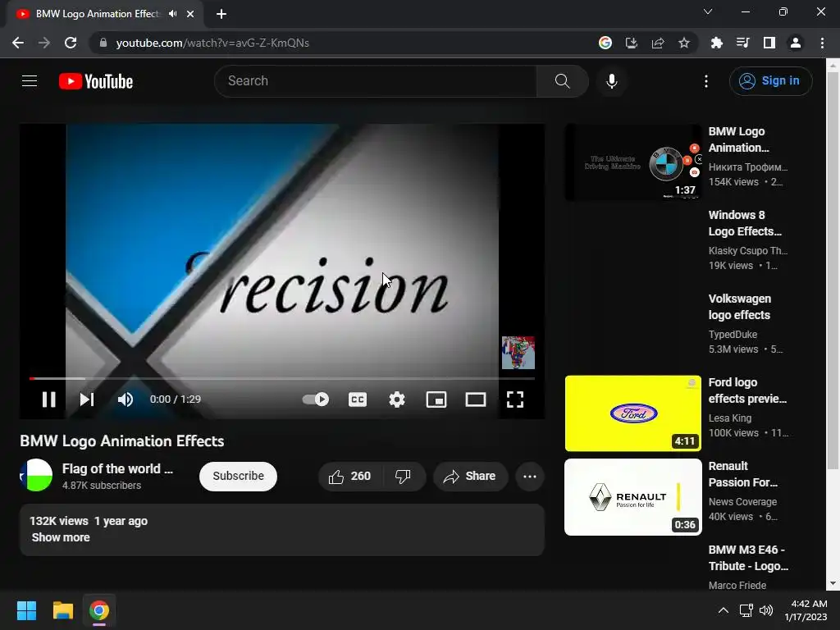Install app icon in address bar

[632, 43]
